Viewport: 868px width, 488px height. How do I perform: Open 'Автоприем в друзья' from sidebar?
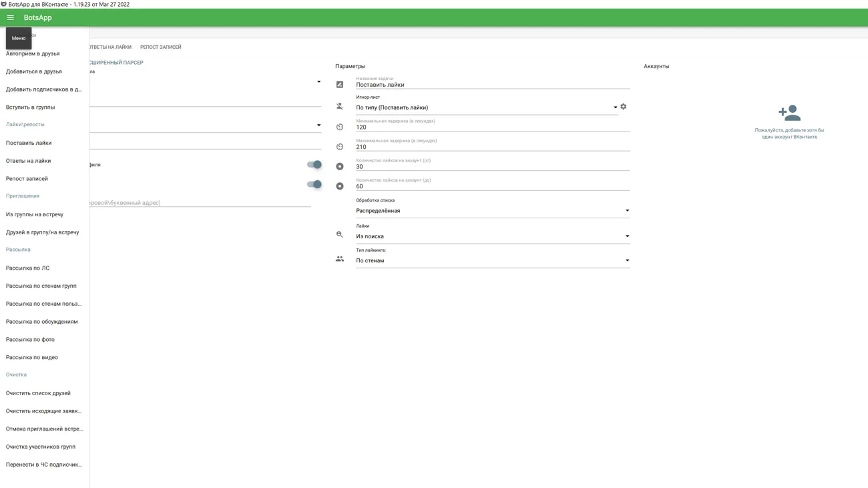(x=33, y=53)
